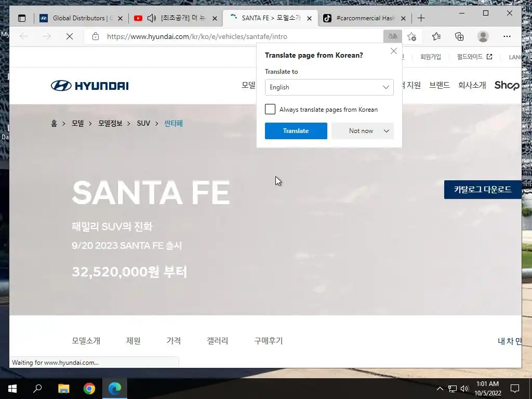Open the taskbar clock and date
Viewport: 532px width, 399px height.
[x=487, y=389]
